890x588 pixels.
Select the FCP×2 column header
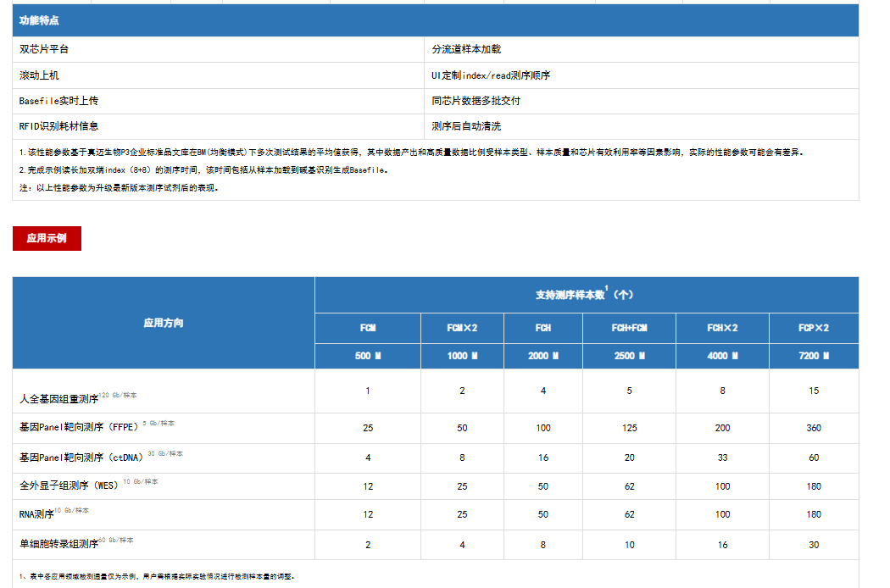(813, 328)
